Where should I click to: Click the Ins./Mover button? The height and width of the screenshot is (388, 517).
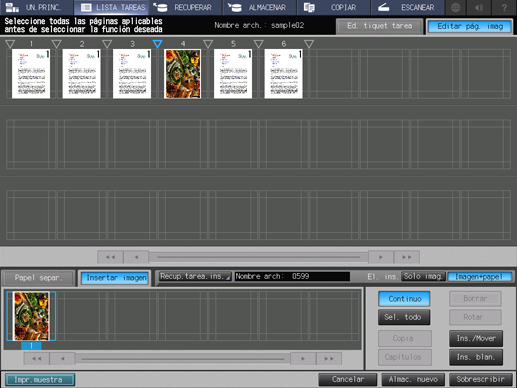[x=476, y=338]
